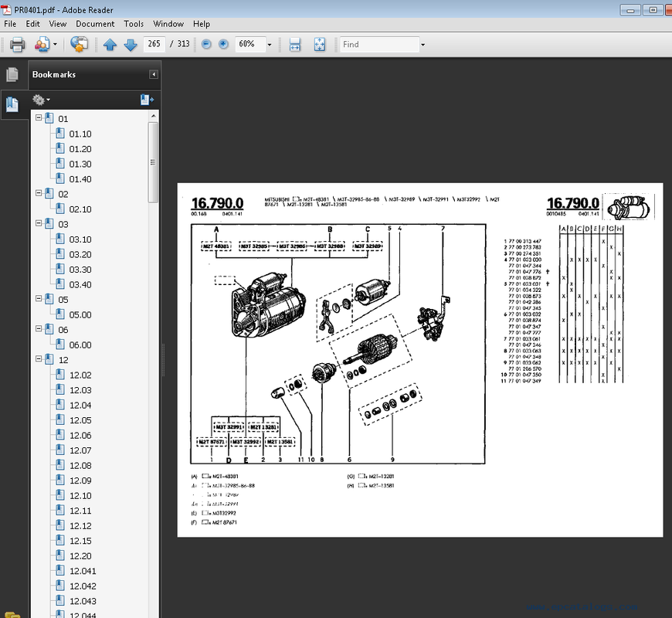Screen dimensions: 672x618
Task: Collapse the Bookmarks panel with arrow button
Action: pyautogui.click(x=154, y=75)
